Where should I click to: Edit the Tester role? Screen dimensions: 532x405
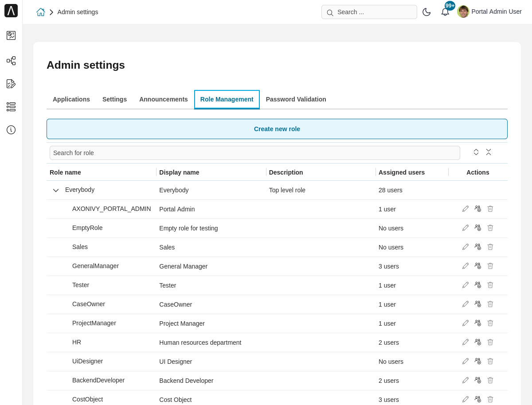coord(465,285)
